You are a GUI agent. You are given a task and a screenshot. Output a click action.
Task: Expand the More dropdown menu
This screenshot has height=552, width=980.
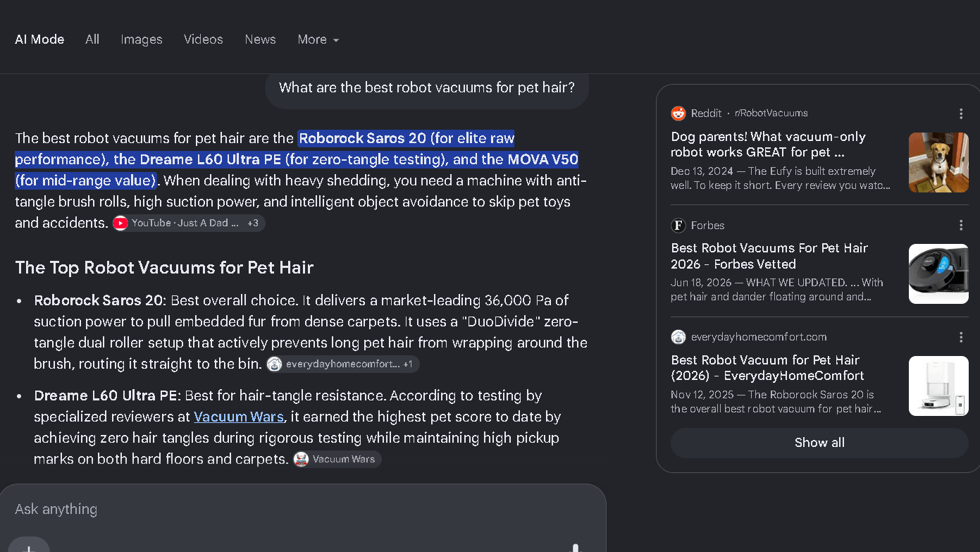(318, 39)
